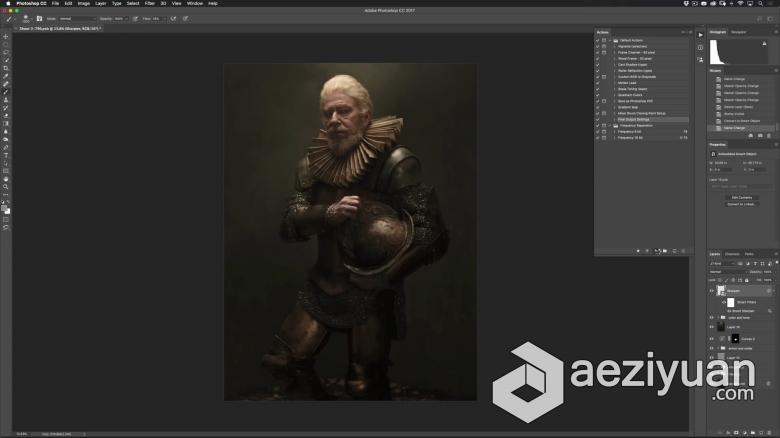Select the Lasso tool
Viewport: 780px width, 438px height.
click(x=5, y=52)
